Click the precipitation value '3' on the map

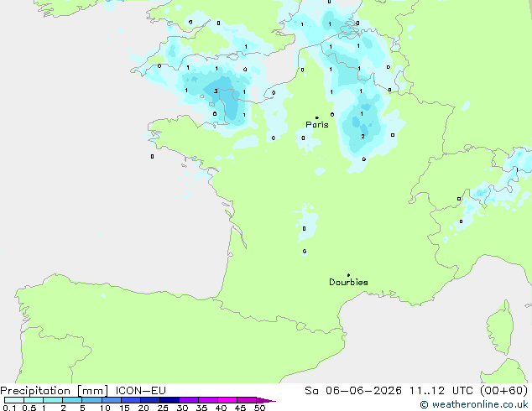pyautogui.click(x=216, y=91)
